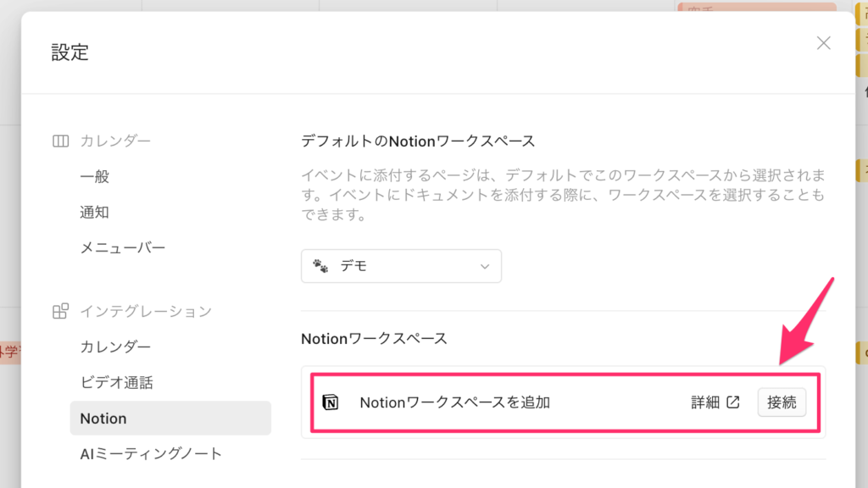Click the 設定 dialog title
Image resolution: width=868 pixels, height=488 pixels.
click(70, 53)
